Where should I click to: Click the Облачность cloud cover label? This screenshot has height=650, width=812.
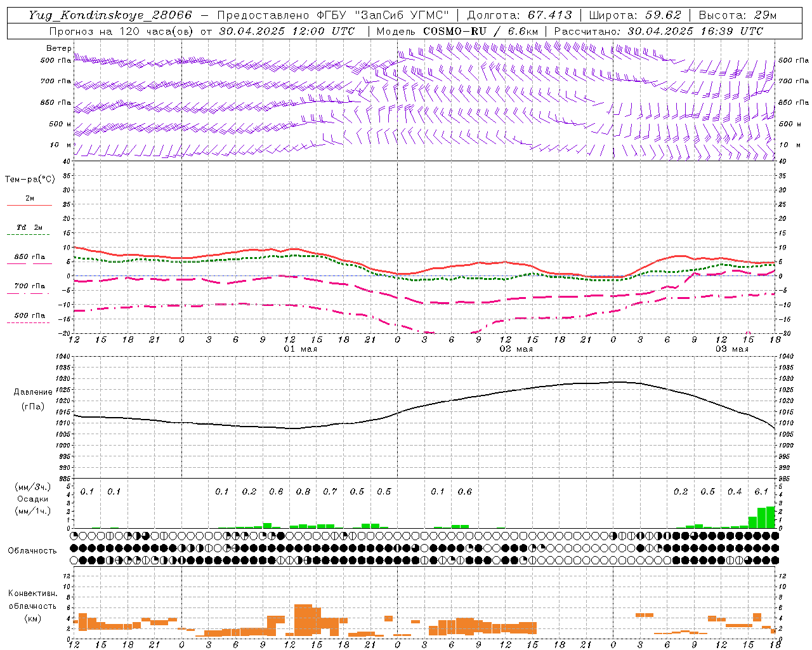(x=32, y=551)
